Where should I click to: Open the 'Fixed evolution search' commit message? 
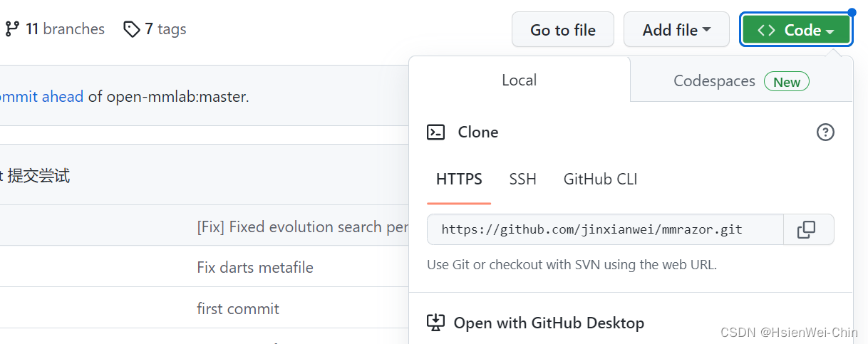coord(302,226)
